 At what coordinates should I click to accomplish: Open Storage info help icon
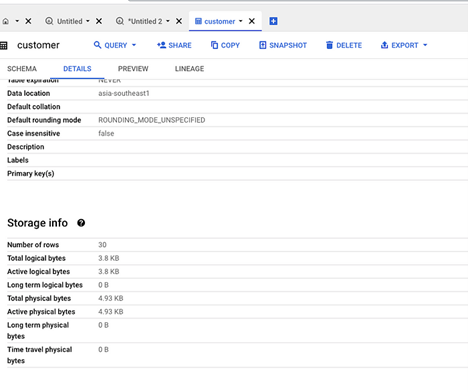pyautogui.click(x=81, y=223)
